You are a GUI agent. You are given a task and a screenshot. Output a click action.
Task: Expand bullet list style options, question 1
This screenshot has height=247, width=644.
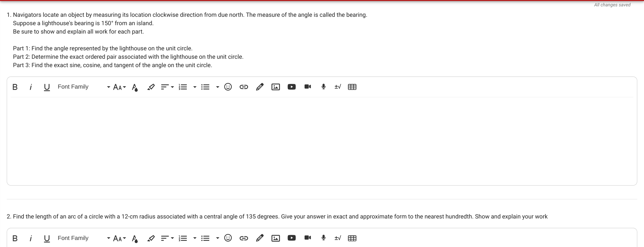pos(217,87)
